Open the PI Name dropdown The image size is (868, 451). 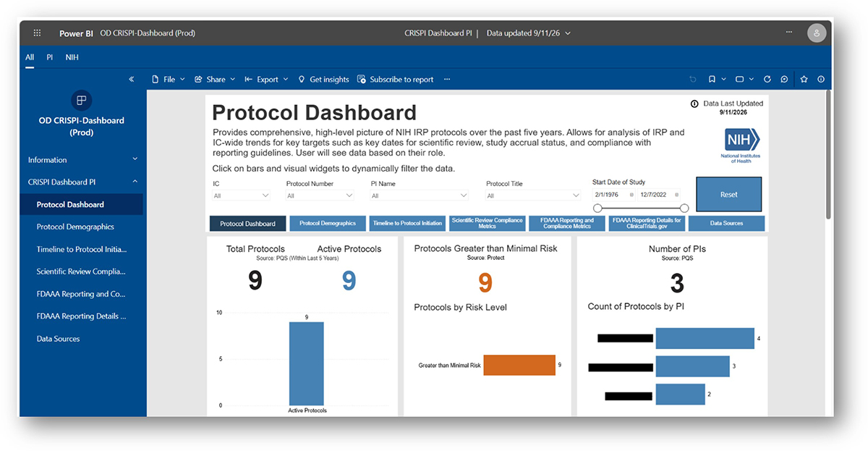(x=420, y=195)
